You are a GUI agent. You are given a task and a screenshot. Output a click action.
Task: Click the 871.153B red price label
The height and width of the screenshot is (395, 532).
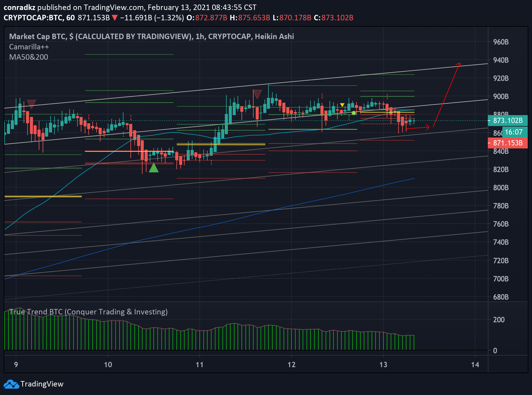[508, 143]
